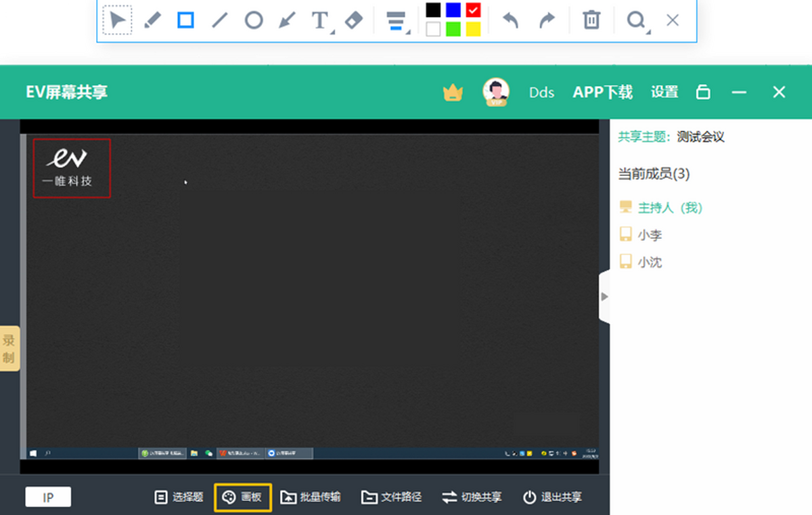Screen dimensions: 812x515
Task: Pick the green color swatch
Action: (x=453, y=29)
